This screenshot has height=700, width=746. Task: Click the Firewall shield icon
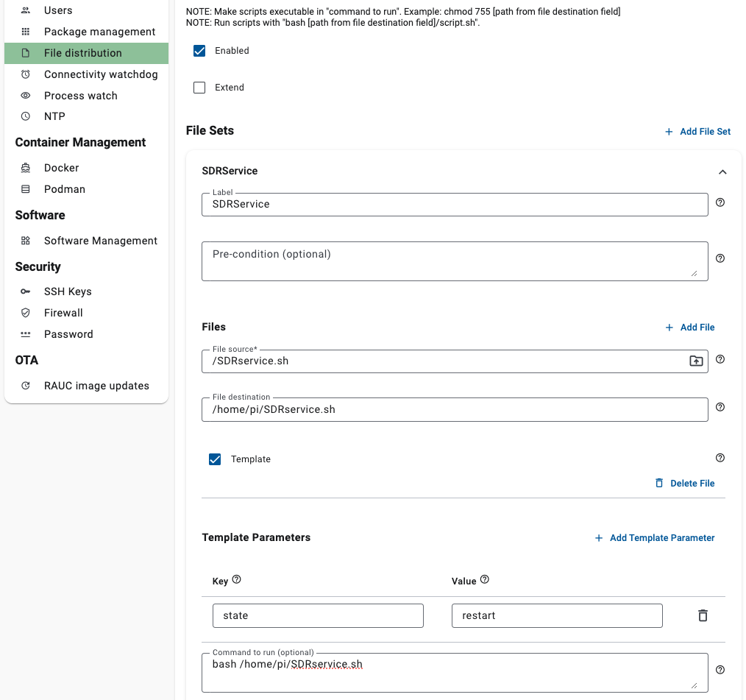[x=26, y=312]
